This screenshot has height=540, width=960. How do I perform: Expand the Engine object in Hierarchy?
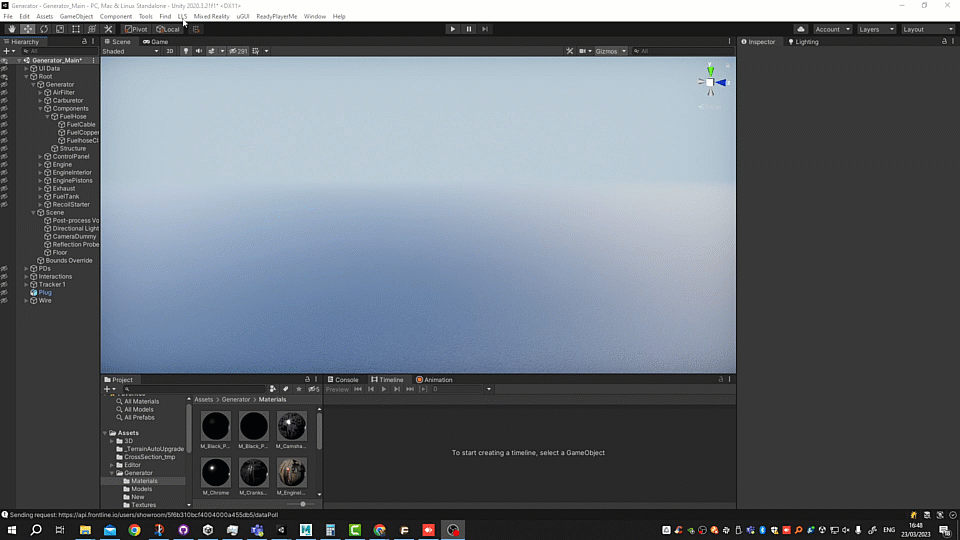pos(40,165)
